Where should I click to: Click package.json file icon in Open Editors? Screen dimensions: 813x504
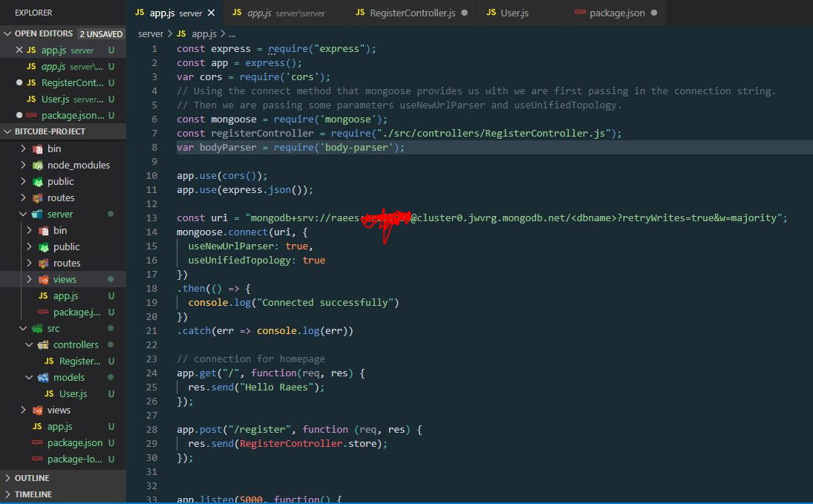(x=31, y=115)
